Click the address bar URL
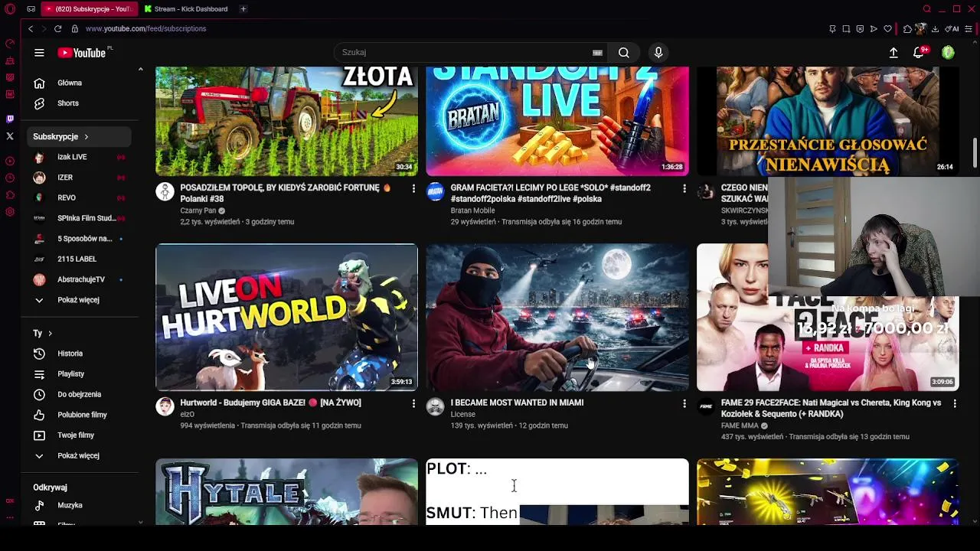This screenshot has height=551, width=980. click(145, 28)
